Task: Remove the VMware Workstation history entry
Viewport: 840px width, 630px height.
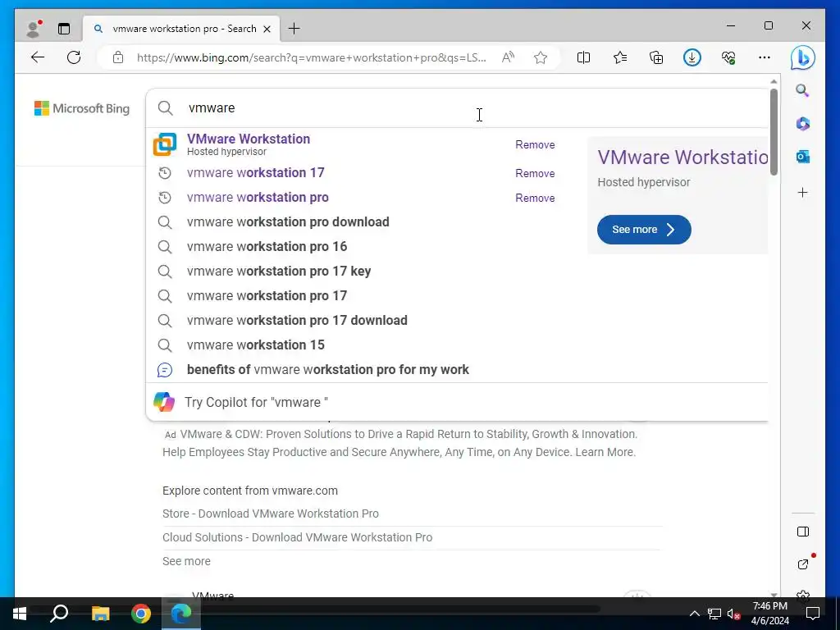Action: [535, 144]
